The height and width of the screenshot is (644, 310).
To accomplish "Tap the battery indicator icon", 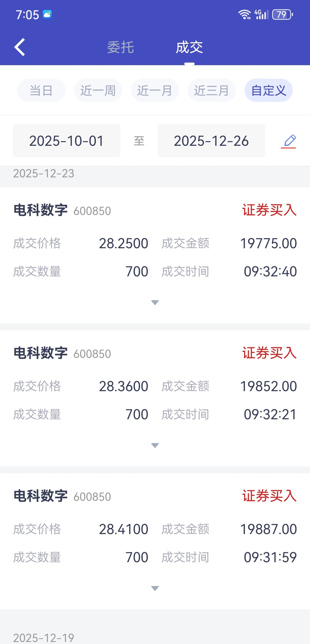I will tap(283, 14).
